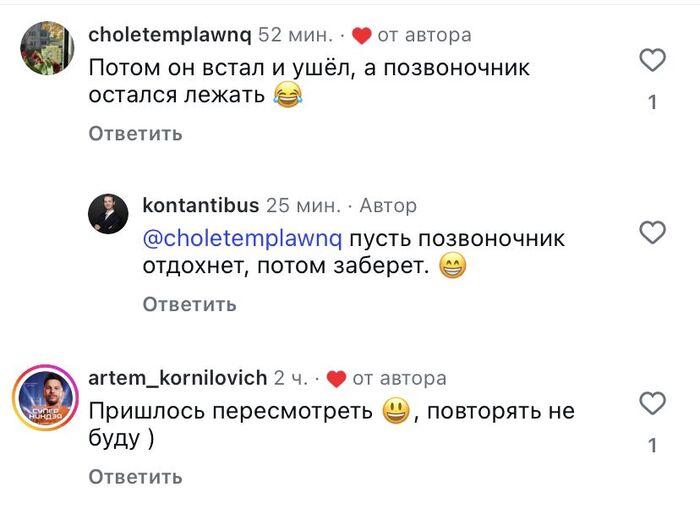Click red heart beside choletemplawnq's 'от автора'
Screen dimensions: 700x520
click(x=362, y=35)
